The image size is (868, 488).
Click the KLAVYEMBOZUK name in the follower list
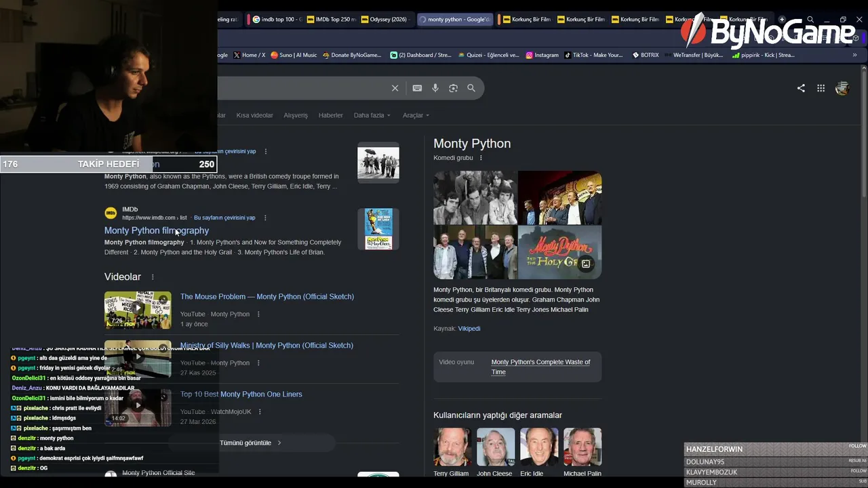[x=711, y=472]
